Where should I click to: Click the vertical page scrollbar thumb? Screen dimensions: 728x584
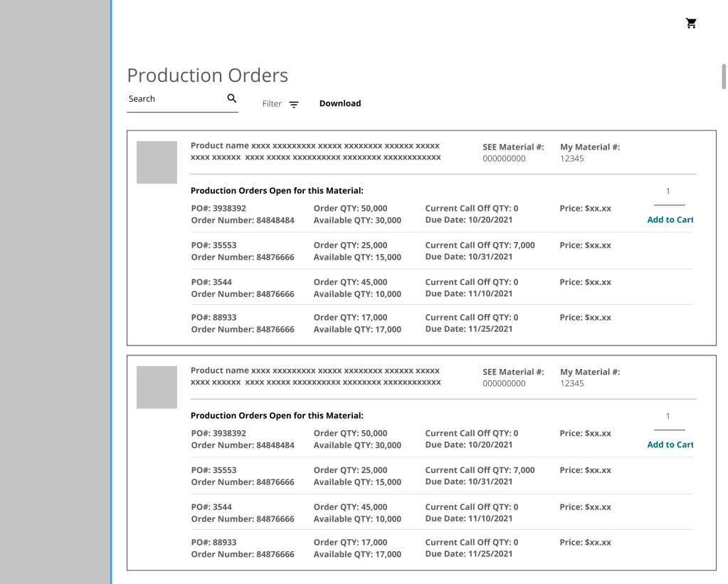coord(724,75)
